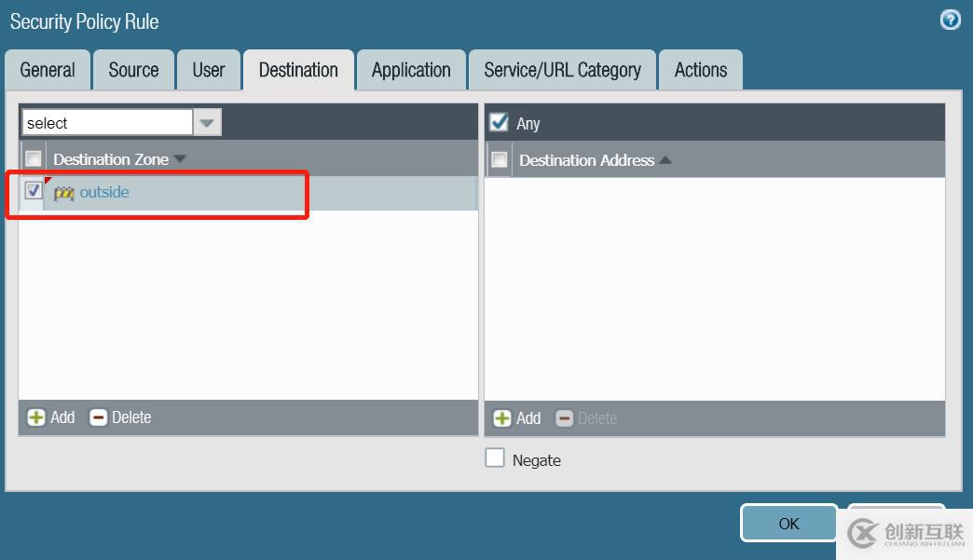Click the outside zone icon
Screen dimensions: 973x560
63,193
